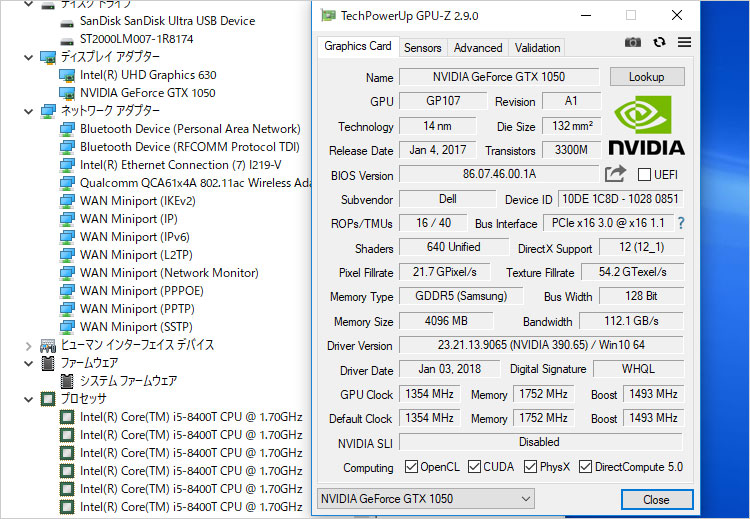The height and width of the screenshot is (519, 750).
Task: Open the GPU selection dropdown
Action: pyautogui.click(x=425, y=499)
